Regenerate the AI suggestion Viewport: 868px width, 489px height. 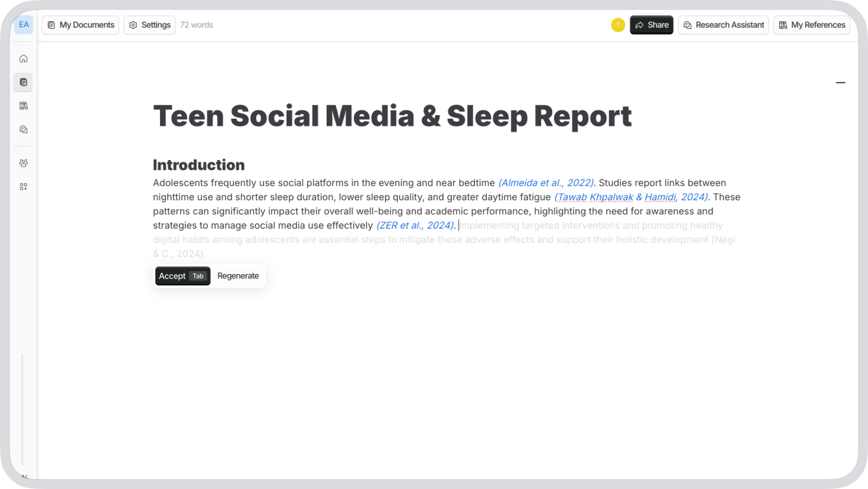238,276
